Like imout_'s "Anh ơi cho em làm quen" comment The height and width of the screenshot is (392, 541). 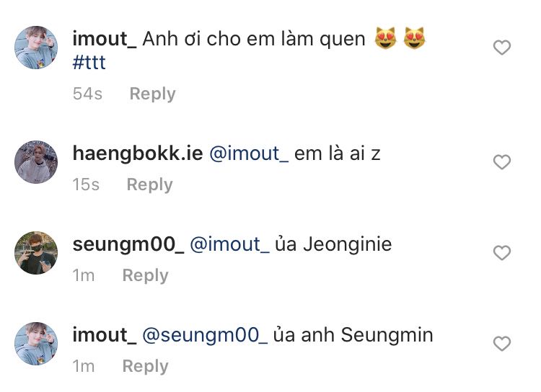[x=501, y=48]
